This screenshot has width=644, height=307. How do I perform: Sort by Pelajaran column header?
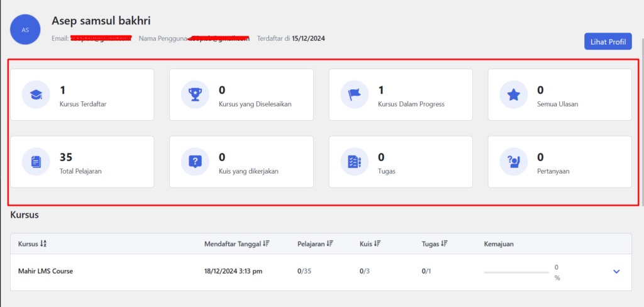click(314, 243)
